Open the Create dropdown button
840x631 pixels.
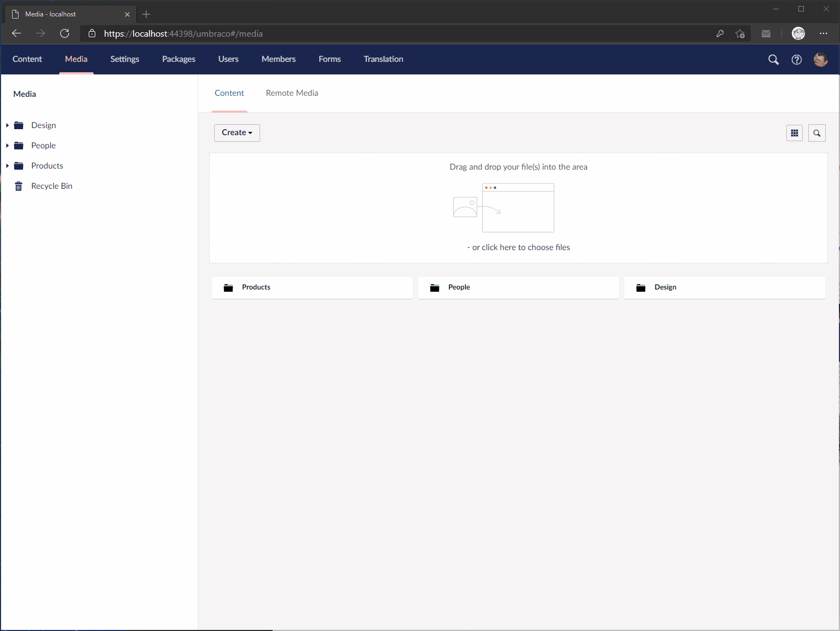pyautogui.click(x=237, y=132)
